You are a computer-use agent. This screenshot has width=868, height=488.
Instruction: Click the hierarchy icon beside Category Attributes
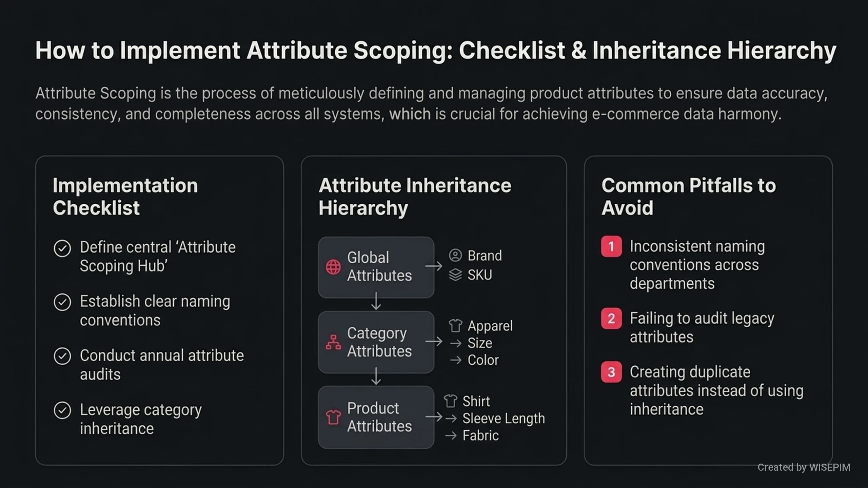click(333, 342)
